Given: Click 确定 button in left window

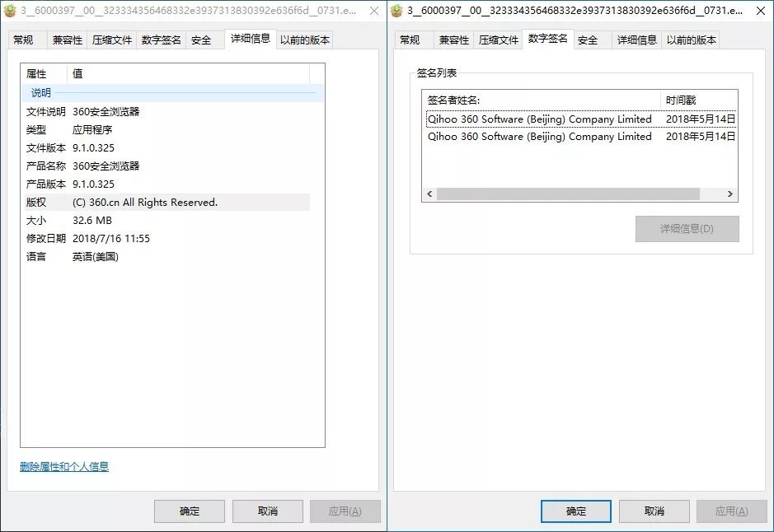Looking at the screenshot, I should point(190,511).
